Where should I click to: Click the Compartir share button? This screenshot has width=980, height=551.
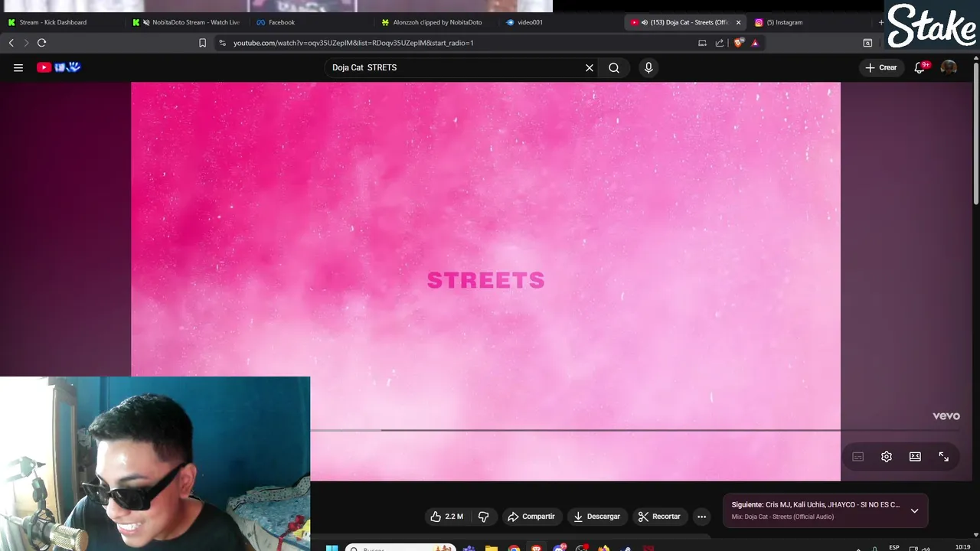(x=531, y=517)
